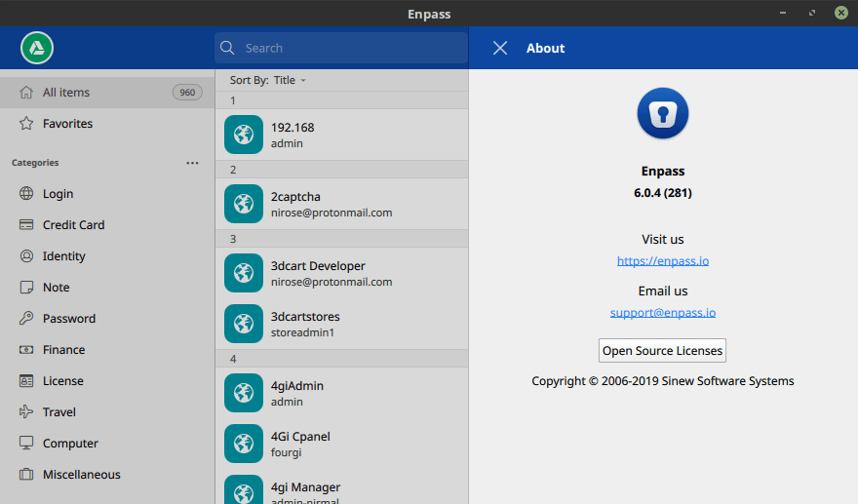Viewport: 858px width, 504px height.
Task: Open the 192.168 item title
Action: [x=292, y=127]
